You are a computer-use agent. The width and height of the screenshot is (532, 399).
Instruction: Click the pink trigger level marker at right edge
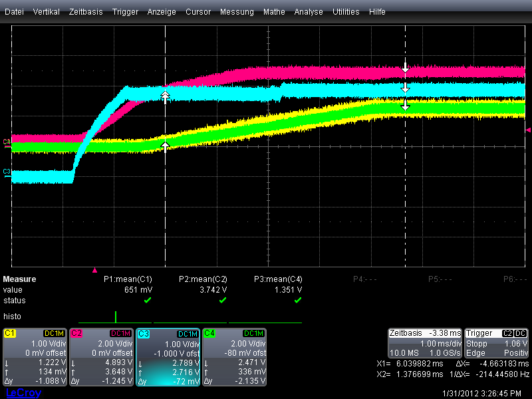(528, 130)
